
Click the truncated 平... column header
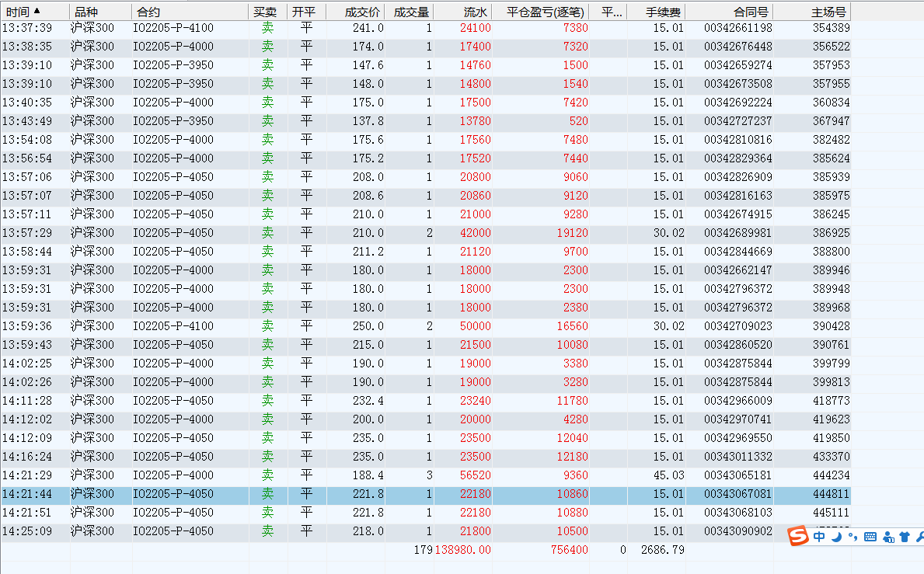click(x=608, y=11)
